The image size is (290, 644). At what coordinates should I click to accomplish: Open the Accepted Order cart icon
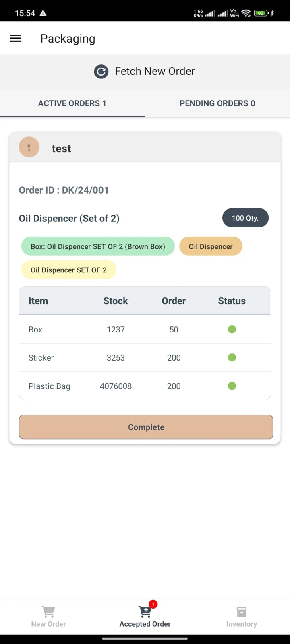point(145,612)
